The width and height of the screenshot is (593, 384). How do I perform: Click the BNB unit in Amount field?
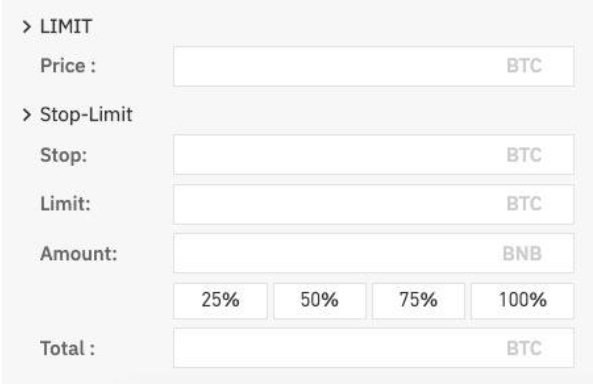(x=522, y=253)
